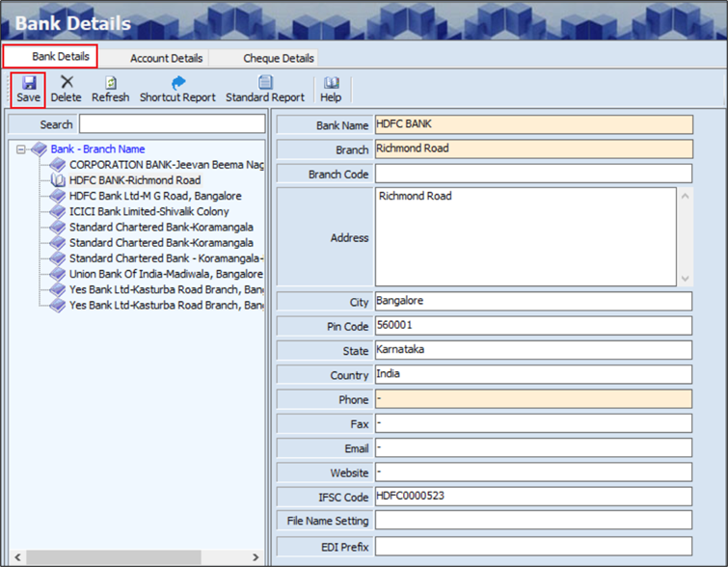This screenshot has width=728, height=567.
Task: Click the Save floppy disk icon
Action: [x=28, y=83]
